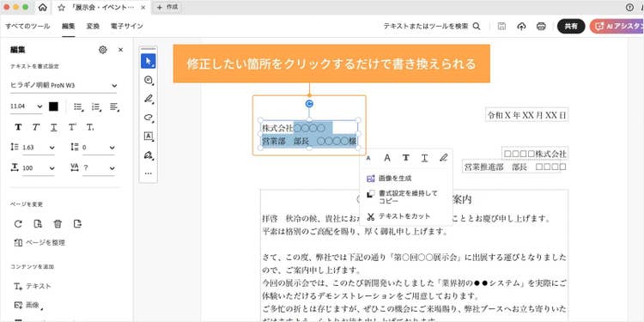This screenshot has height=322, width=644.
Task: Open the 11.04 font size dropdown
Action: pyautogui.click(x=27, y=106)
